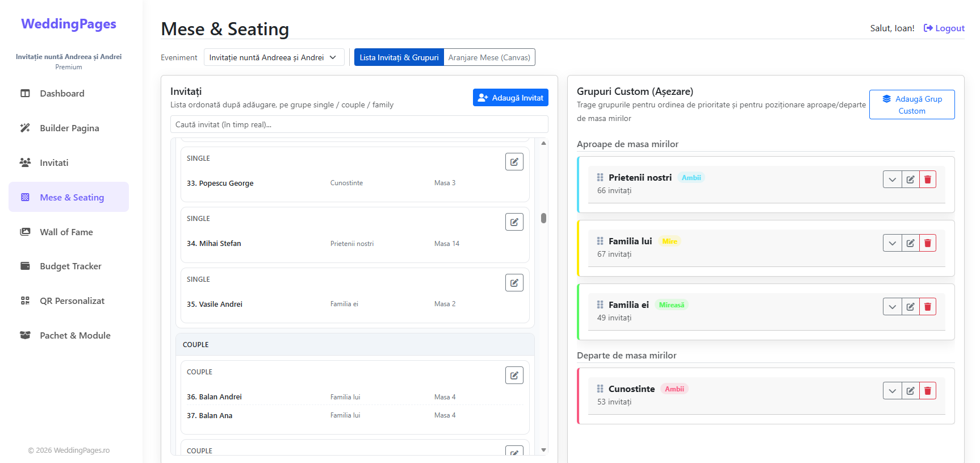This screenshot has height=463, width=980.
Task: Edit the Familia ei group
Action: (x=910, y=307)
